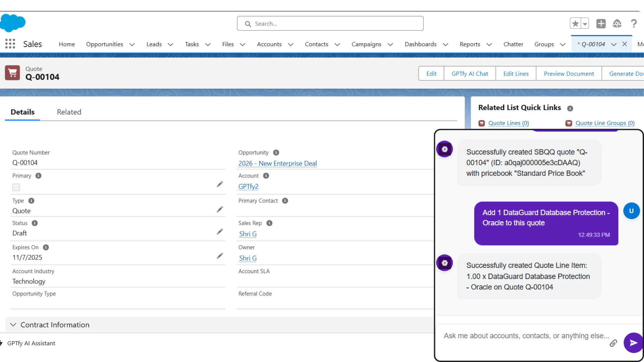Switch to the Related tab
This screenshot has height=362, width=644.
(69, 112)
